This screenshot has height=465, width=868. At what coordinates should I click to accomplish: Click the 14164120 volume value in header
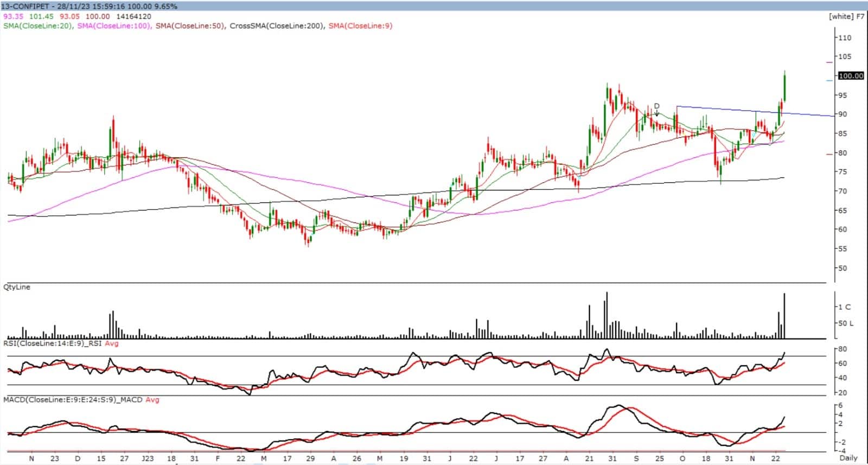click(134, 16)
